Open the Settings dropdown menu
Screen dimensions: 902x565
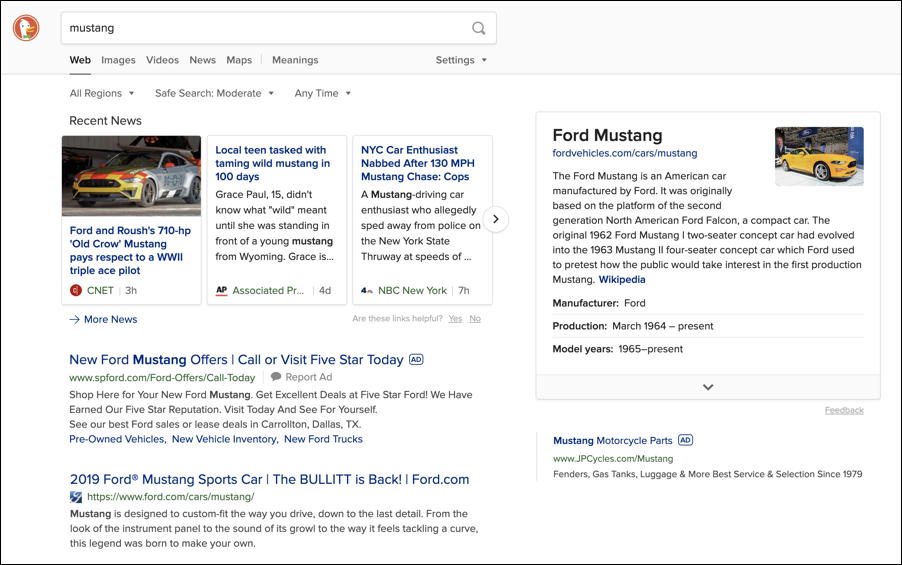coord(461,60)
